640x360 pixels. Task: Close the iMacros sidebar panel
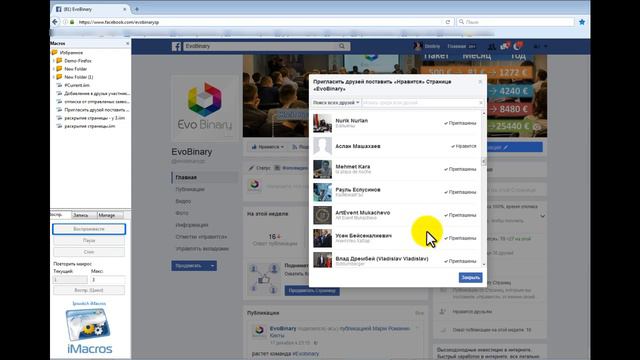(x=127, y=43)
